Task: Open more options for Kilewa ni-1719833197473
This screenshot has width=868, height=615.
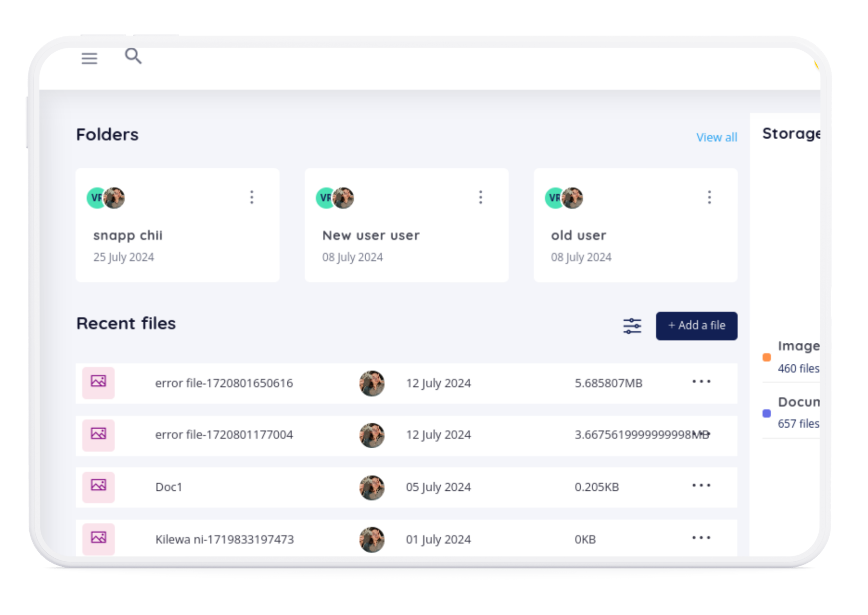Action: (701, 538)
